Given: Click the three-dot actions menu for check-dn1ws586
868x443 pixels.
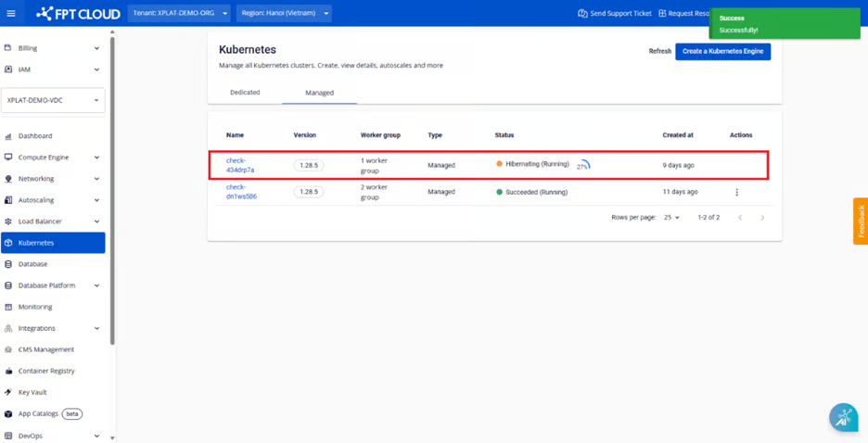Looking at the screenshot, I should pos(737,193).
